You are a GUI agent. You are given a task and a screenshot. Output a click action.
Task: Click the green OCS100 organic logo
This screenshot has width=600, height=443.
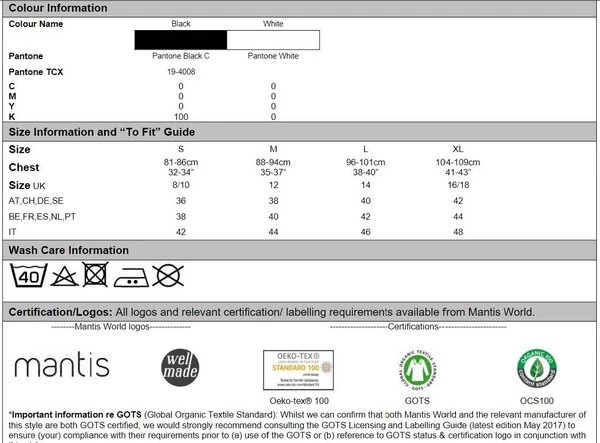coord(537,365)
